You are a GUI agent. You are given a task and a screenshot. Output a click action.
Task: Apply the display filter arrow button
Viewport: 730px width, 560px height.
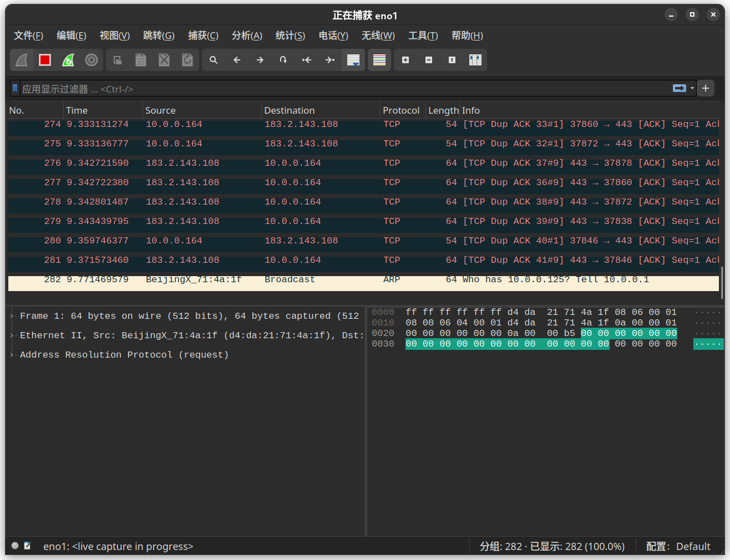click(680, 88)
